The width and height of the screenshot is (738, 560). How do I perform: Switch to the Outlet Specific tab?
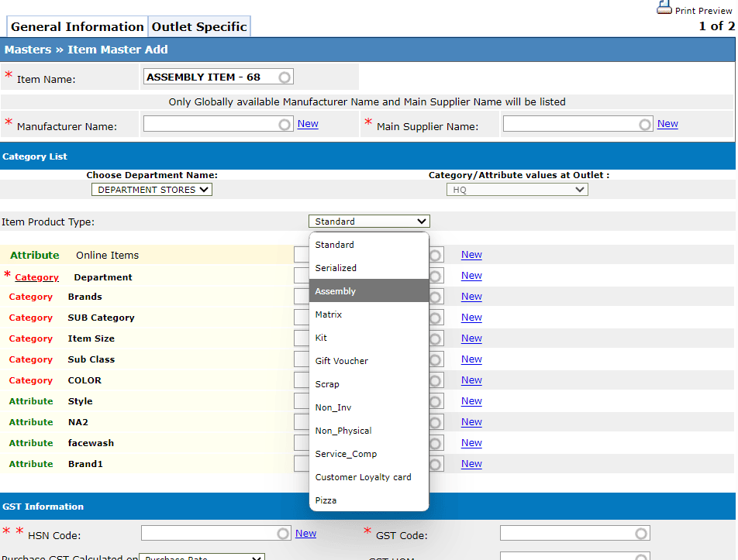[x=199, y=27]
